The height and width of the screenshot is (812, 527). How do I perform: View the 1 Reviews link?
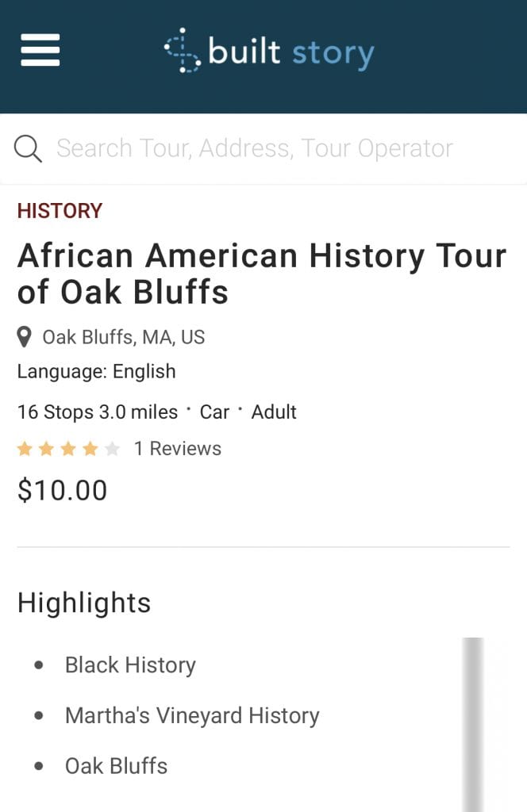(176, 448)
